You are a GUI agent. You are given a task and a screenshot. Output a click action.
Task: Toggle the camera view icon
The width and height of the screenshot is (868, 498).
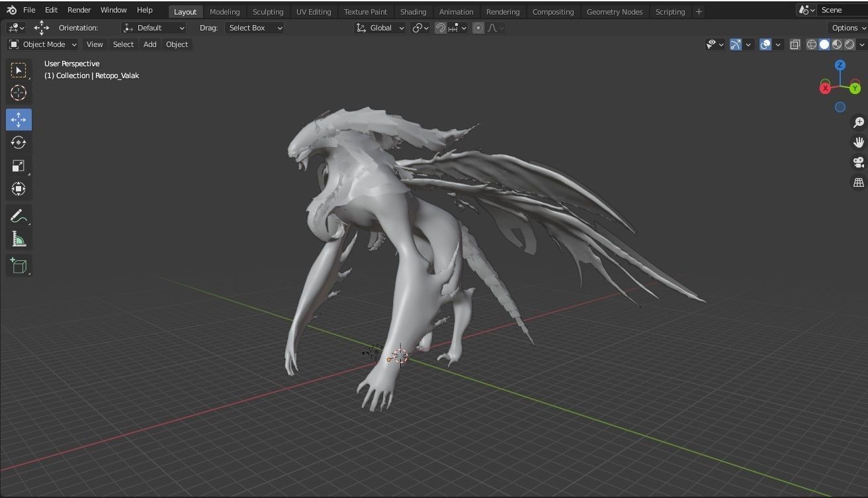pos(859,162)
